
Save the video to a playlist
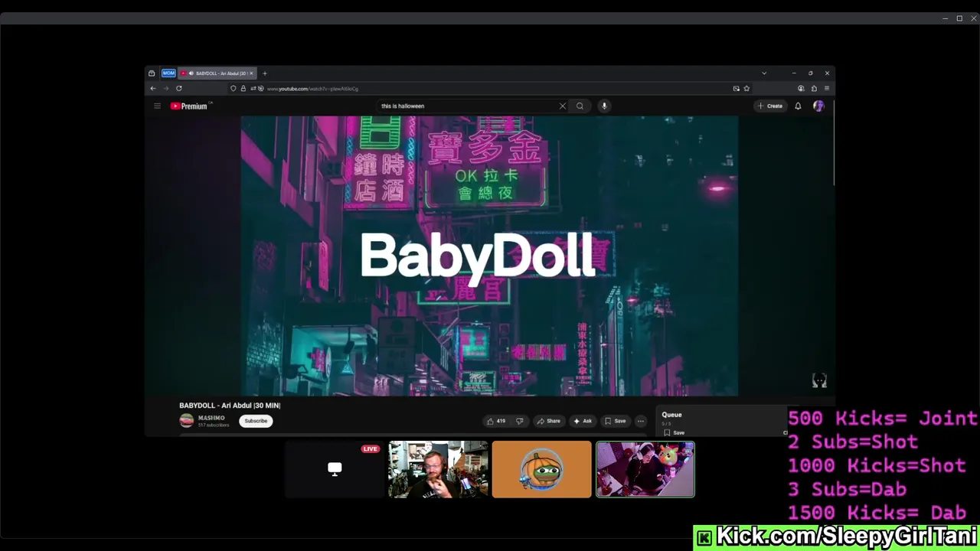point(615,421)
